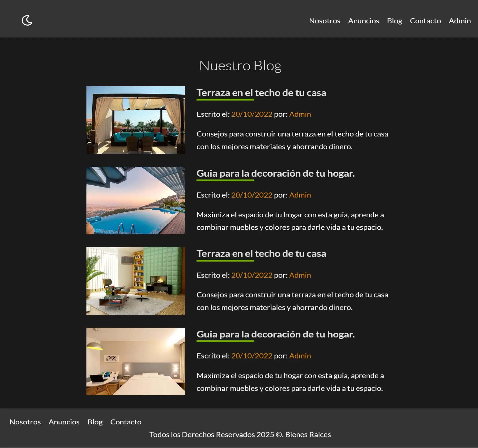
Task: Click Blog in the footer
Action: (x=95, y=422)
